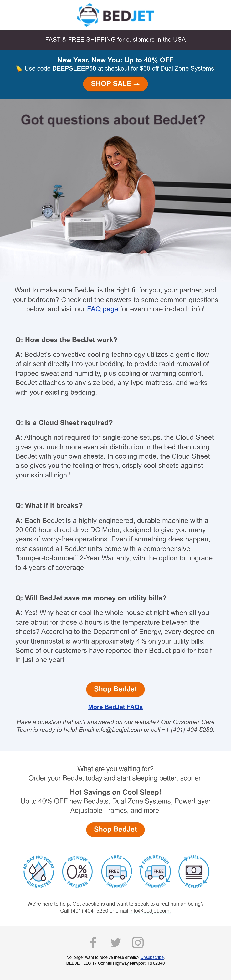Click the Shop BedJet button below the FAQs
231x980 pixels.
(115, 689)
